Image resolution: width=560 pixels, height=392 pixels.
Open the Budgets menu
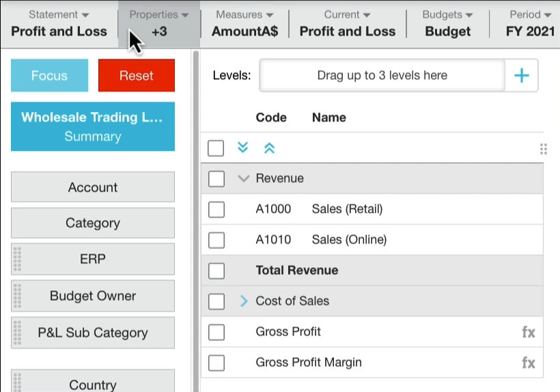(x=447, y=23)
